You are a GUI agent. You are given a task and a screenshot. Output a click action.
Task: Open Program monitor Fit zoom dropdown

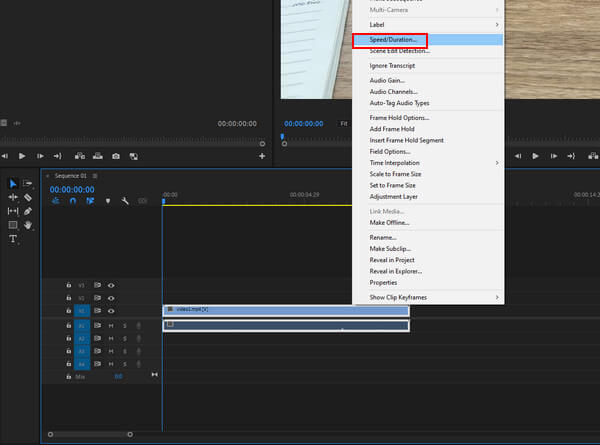(x=344, y=124)
